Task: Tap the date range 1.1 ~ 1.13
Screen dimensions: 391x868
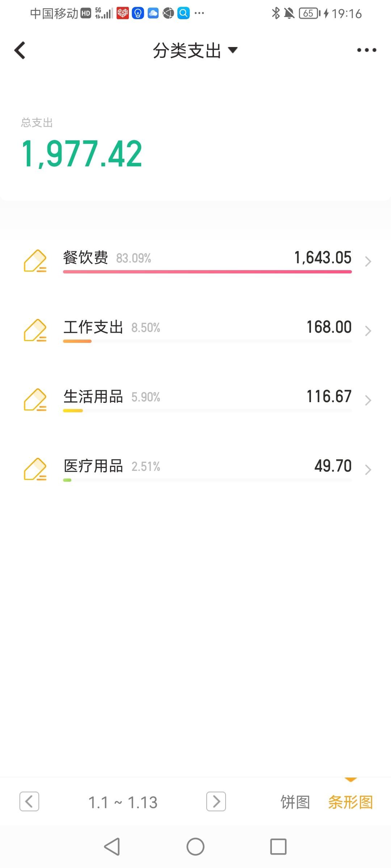Action: click(123, 803)
